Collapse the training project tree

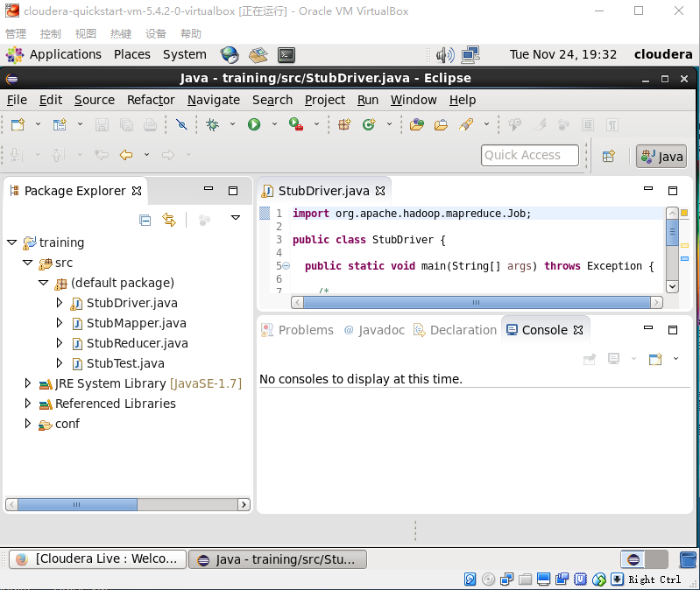[11, 242]
